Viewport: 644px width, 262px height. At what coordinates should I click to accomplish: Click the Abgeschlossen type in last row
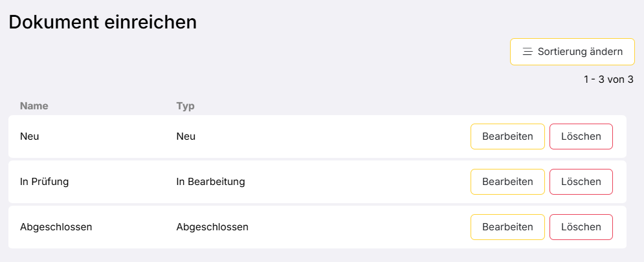pyautogui.click(x=212, y=227)
